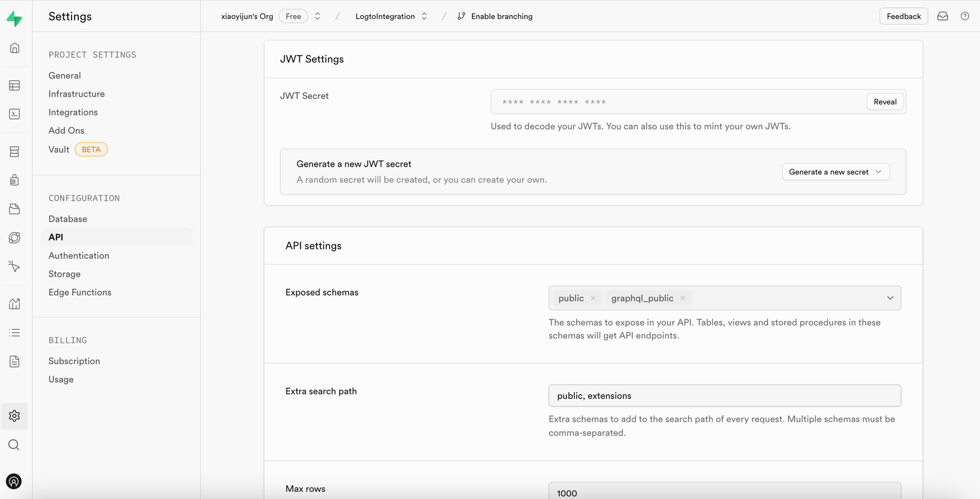Image resolution: width=980 pixels, height=499 pixels.
Task: Open the Home icon in the sidebar
Action: click(14, 48)
